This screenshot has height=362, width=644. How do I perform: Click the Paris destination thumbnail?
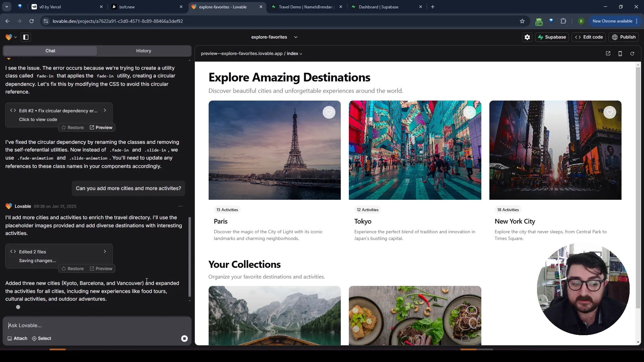click(274, 150)
